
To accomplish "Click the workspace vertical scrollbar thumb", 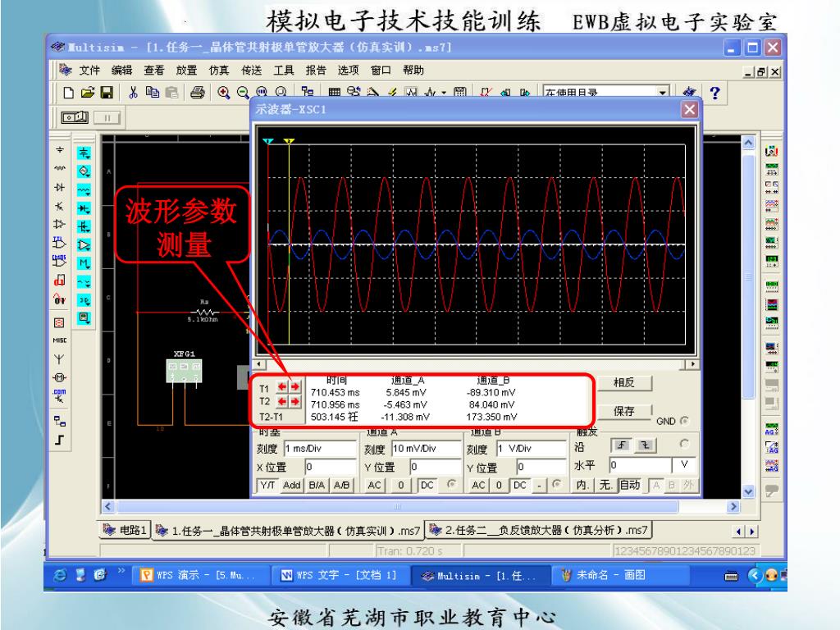I will pos(748,276).
